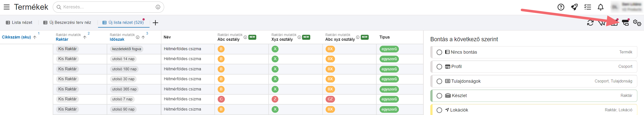The height and width of the screenshot is (115, 644).
Task: Open notifications bell
Action: click(600, 7)
